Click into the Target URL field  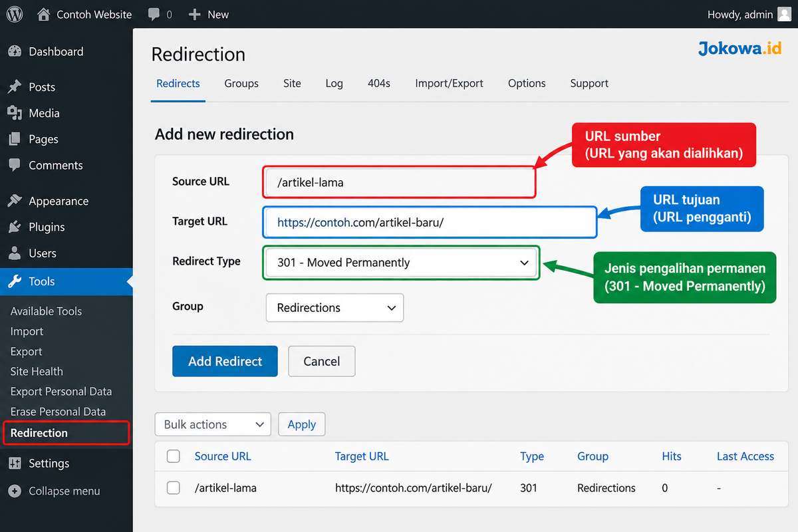tap(430, 222)
